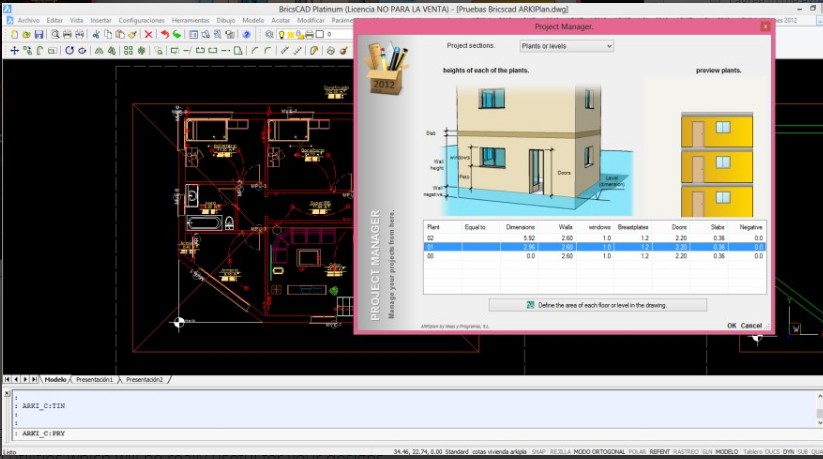
Task: Close the Project Manager dialog
Action: tap(765, 26)
